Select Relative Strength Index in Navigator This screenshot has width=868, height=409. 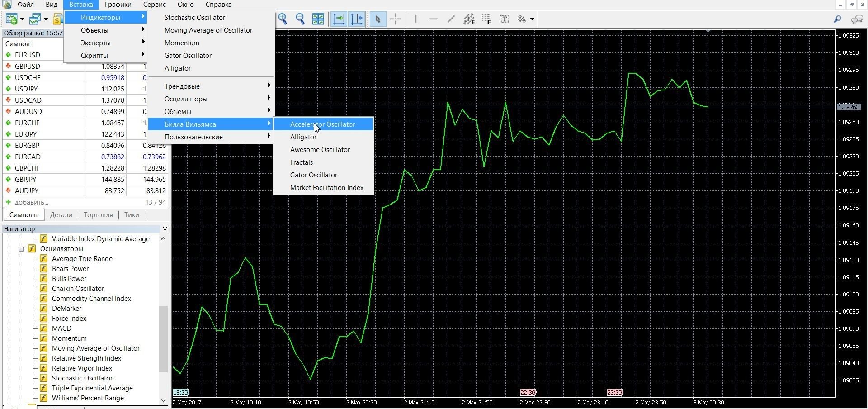click(x=86, y=358)
